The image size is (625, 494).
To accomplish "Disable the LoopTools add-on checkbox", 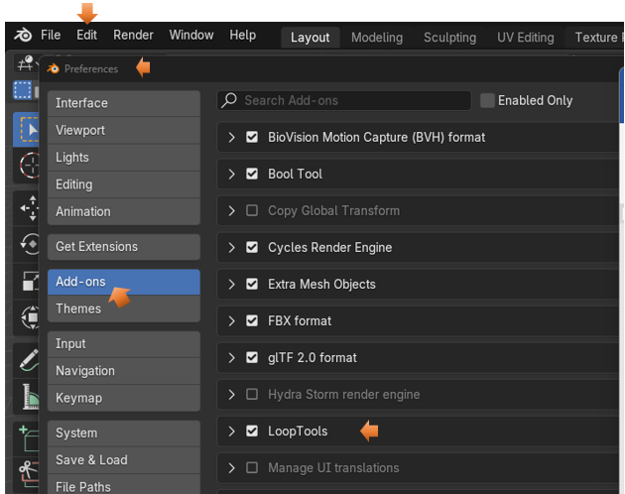I will pos(252,431).
